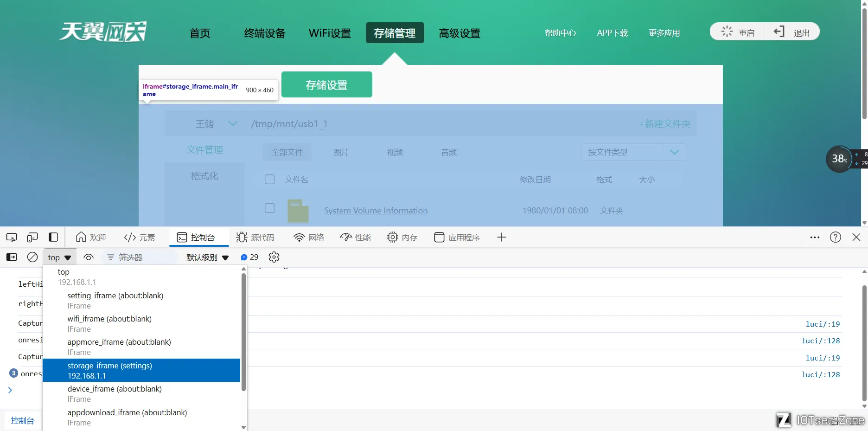The width and height of the screenshot is (868, 431).
Task: Open 更多应用 link
Action: pyautogui.click(x=664, y=33)
